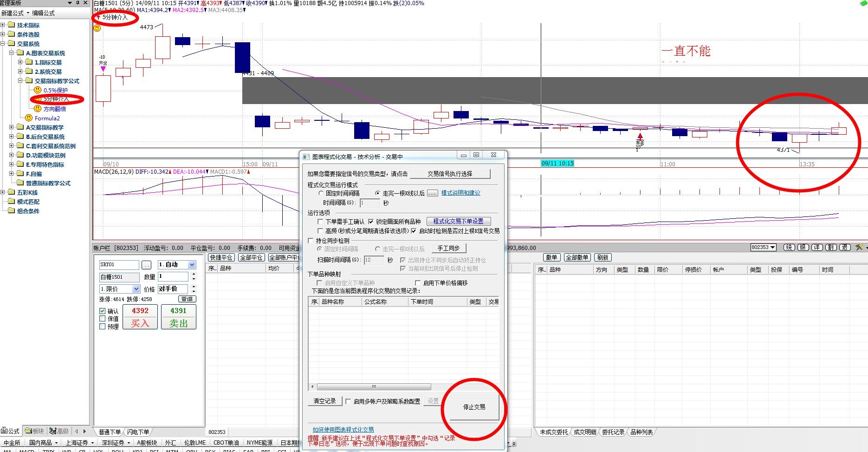868x452 pixels.
Task: Click the 交易信号执行选择 button
Action: click(450, 174)
